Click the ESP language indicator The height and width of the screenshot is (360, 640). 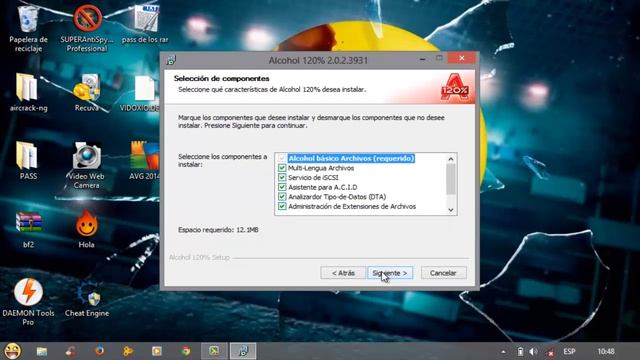(569, 351)
